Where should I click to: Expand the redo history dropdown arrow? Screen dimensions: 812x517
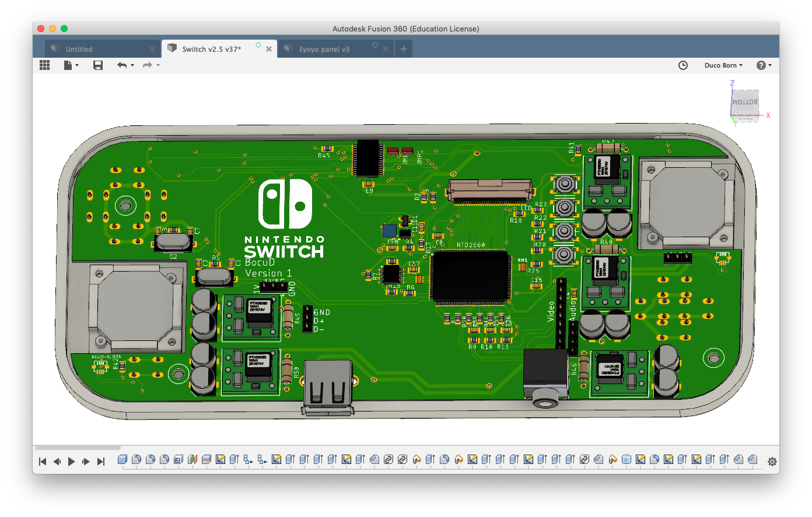click(x=158, y=66)
